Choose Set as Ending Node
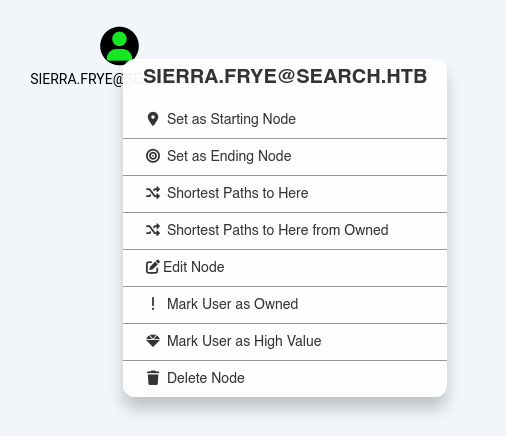 (285, 157)
